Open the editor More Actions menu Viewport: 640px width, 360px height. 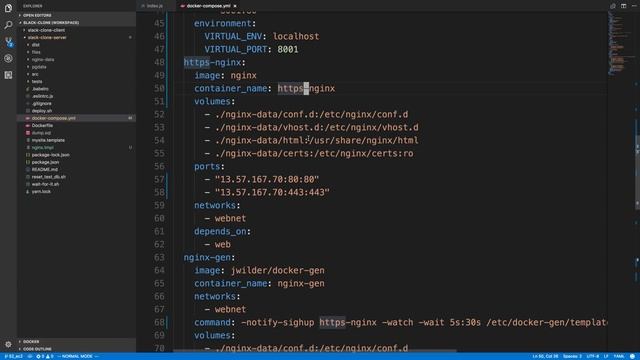point(634,6)
